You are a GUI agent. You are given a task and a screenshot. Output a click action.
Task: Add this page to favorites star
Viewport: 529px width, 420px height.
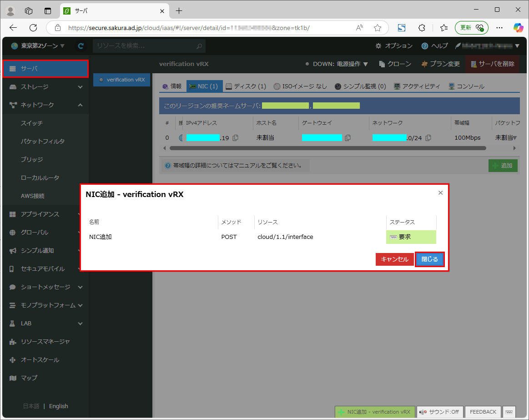click(378, 28)
